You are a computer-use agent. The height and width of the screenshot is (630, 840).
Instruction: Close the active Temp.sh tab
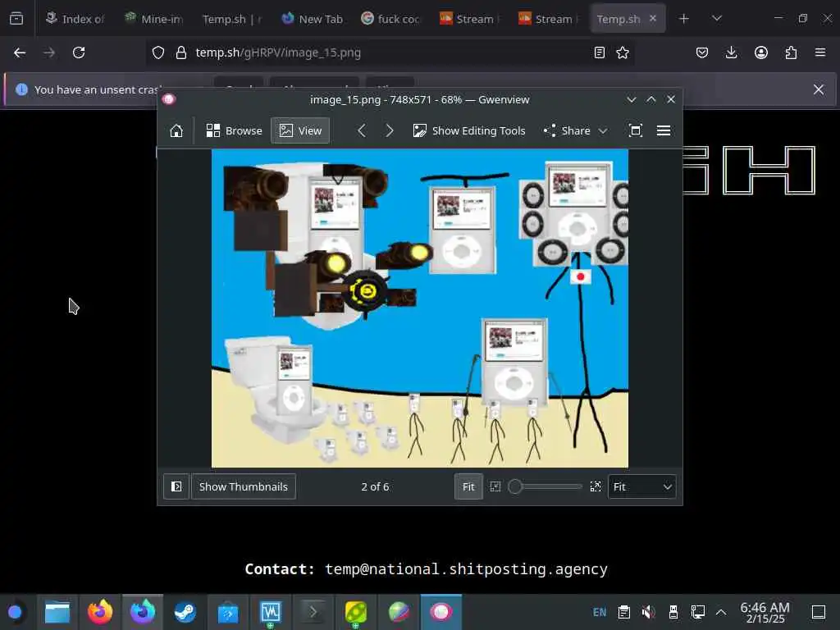point(652,18)
